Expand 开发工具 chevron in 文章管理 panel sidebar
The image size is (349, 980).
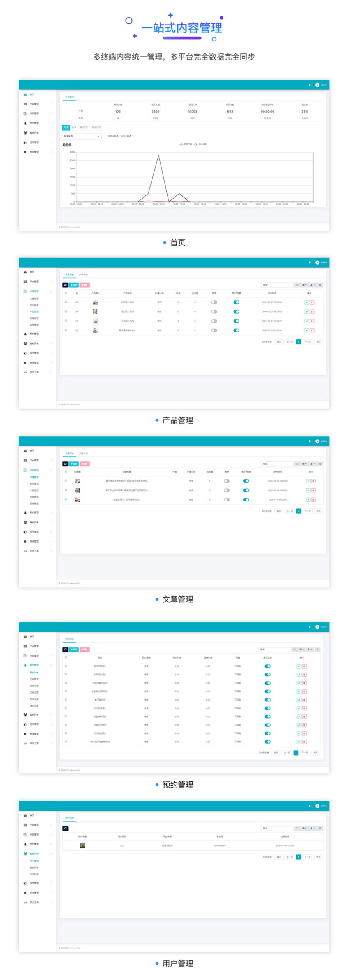click(x=51, y=551)
